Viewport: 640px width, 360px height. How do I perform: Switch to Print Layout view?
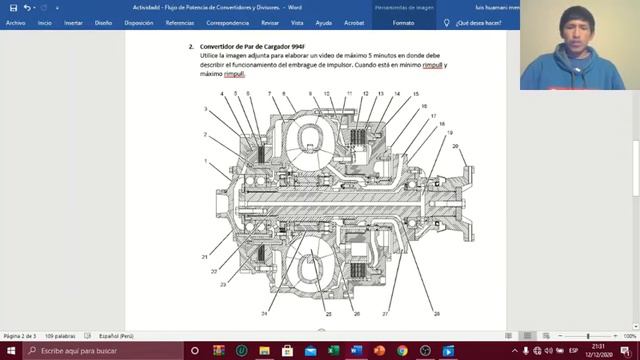click(527, 336)
